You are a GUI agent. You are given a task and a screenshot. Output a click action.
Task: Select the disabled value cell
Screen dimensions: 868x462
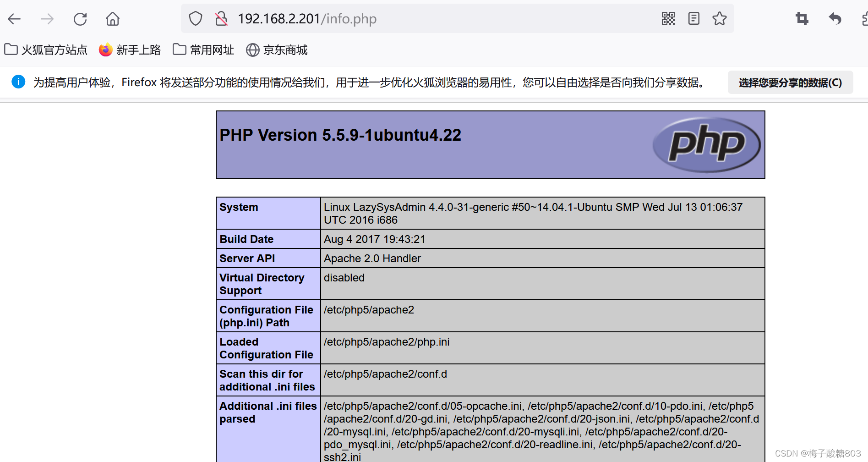pos(543,284)
